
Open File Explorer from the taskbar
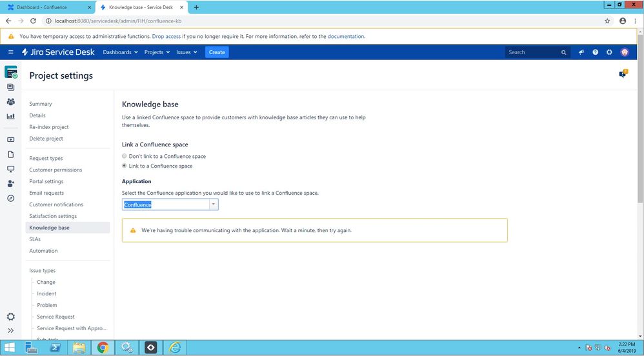click(79, 348)
